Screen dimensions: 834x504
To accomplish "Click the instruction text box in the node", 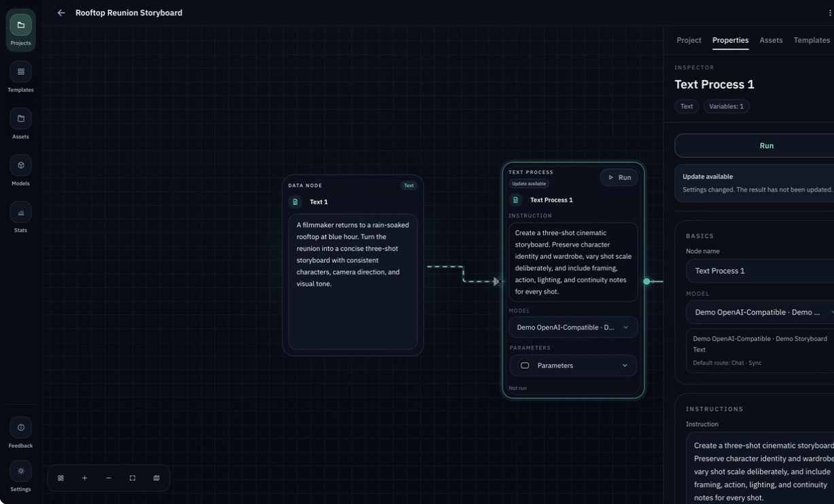I will pos(573,262).
